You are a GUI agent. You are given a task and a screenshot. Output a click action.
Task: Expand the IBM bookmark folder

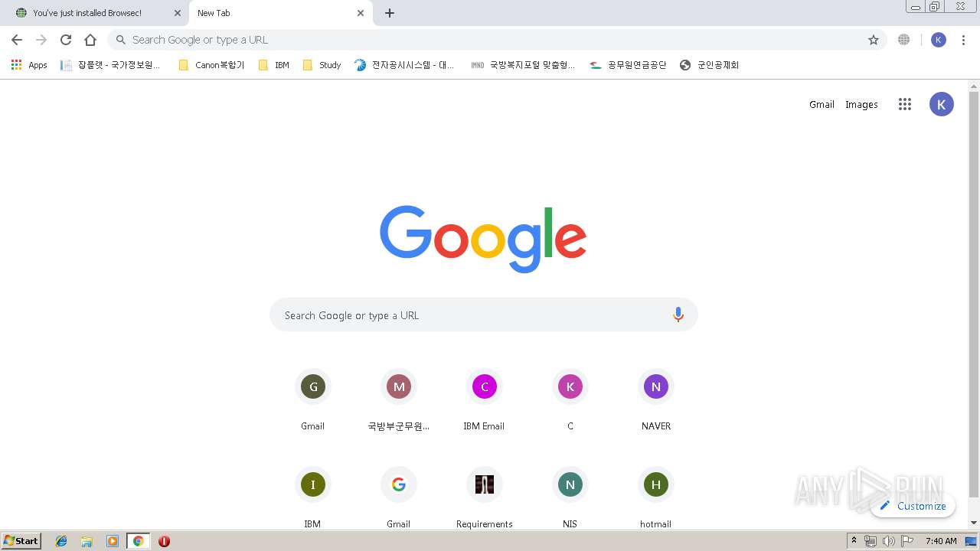click(x=274, y=65)
